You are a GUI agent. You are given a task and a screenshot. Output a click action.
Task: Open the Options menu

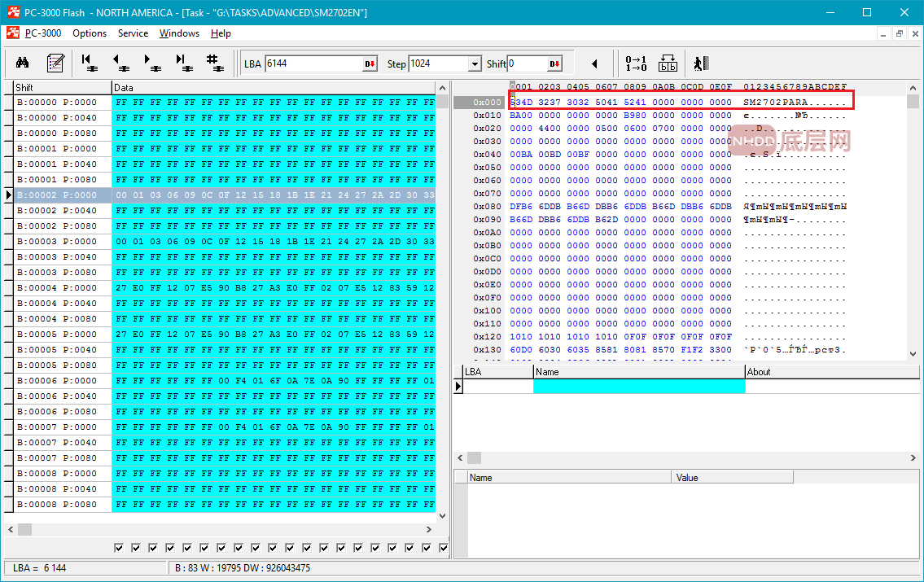coord(90,33)
